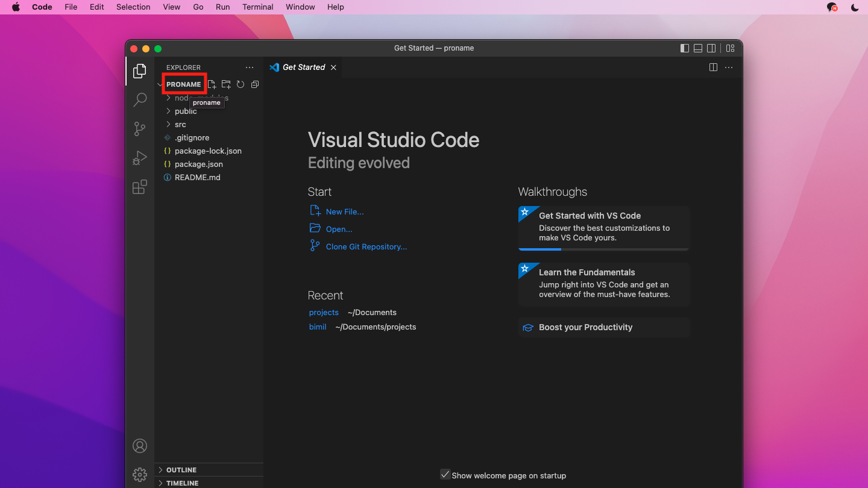Screen dimensions: 868x488
Task: Click the New File... link
Action: click(x=345, y=211)
